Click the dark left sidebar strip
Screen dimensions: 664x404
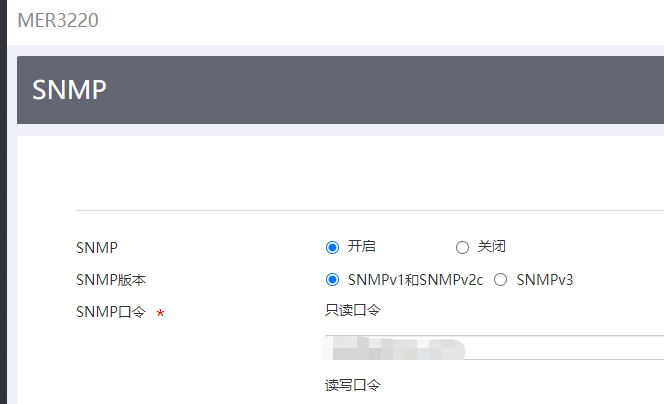(3, 200)
